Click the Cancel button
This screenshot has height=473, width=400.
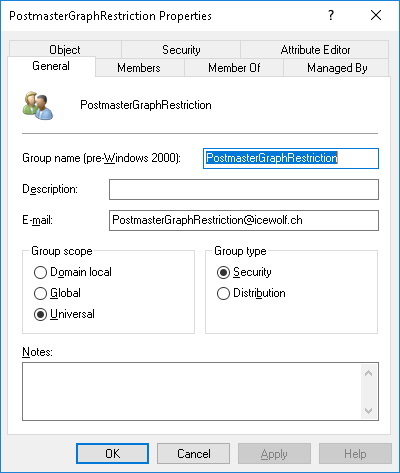click(x=194, y=454)
